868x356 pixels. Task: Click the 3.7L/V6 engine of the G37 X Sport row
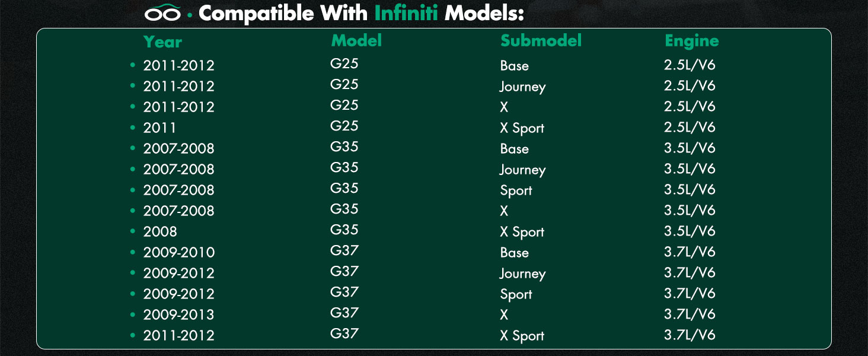(690, 335)
